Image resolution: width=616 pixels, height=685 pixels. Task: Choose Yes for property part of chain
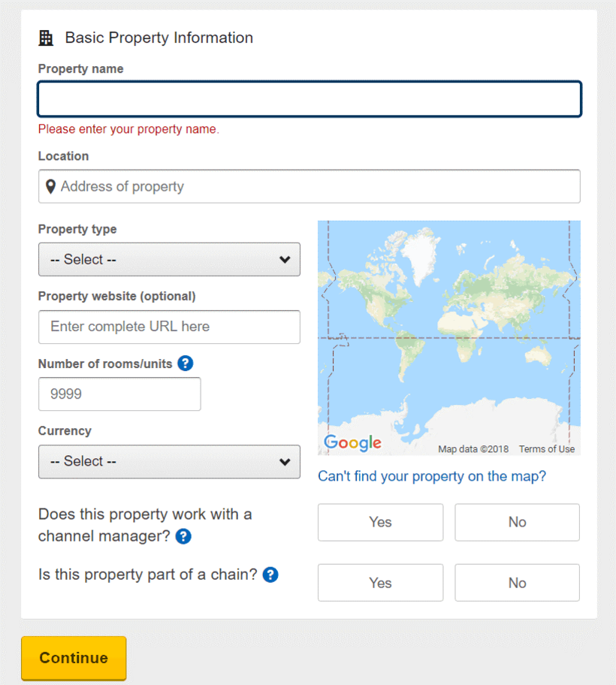pos(380,583)
